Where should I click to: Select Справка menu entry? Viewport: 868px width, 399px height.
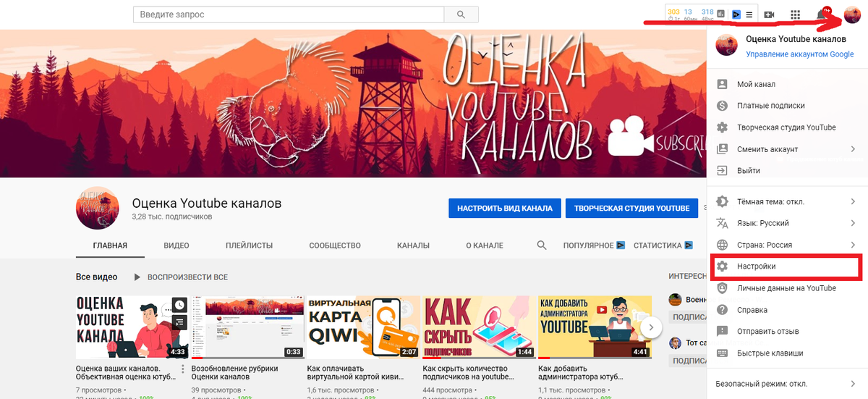click(787, 310)
